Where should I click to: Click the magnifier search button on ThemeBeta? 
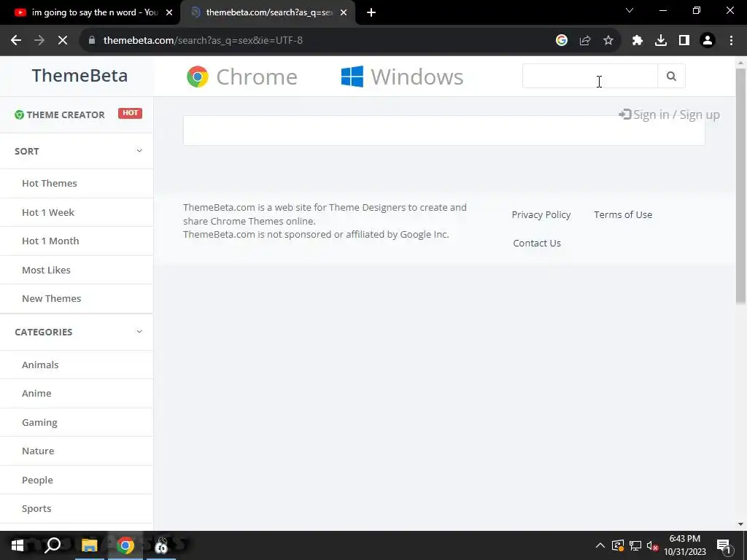pyautogui.click(x=671, y=76)
